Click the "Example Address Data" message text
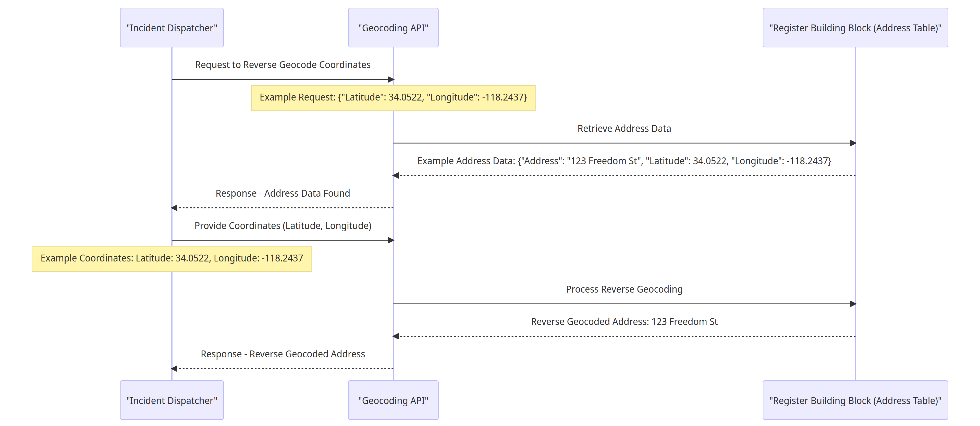980x426 pixels. [624, 161]
